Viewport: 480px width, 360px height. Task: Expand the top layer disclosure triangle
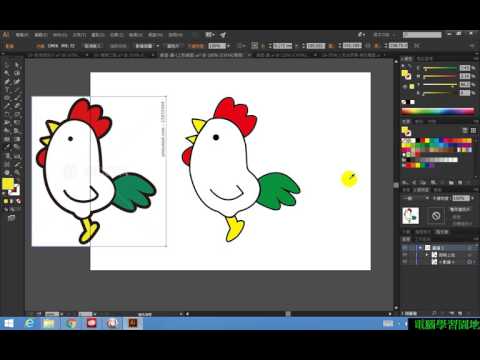pos(420,248)
